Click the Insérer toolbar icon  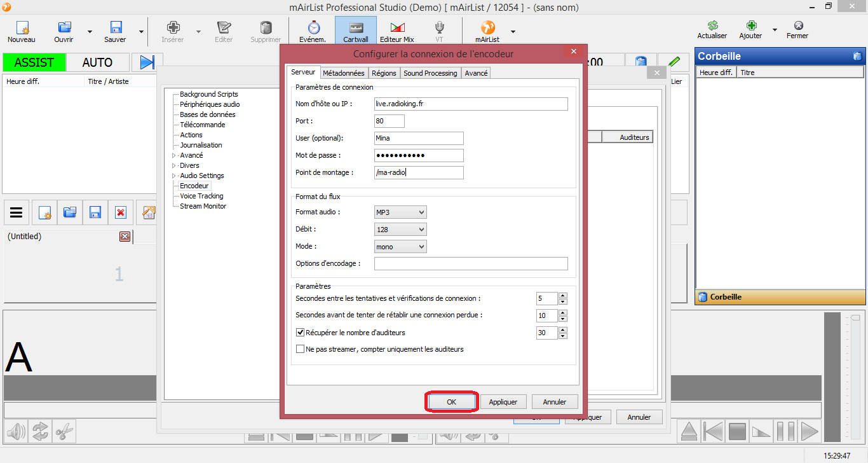(173, 27)
